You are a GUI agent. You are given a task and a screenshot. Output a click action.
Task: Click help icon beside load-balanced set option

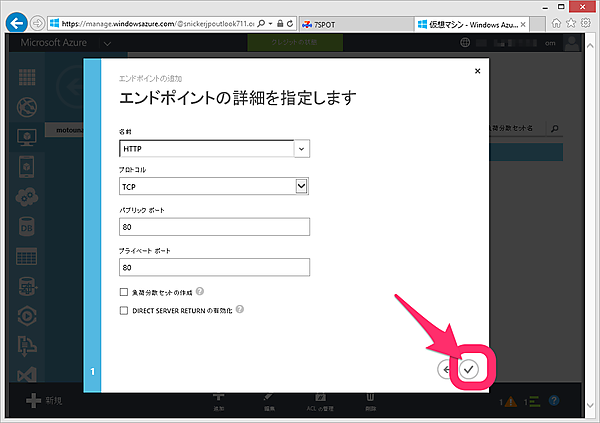201,292
